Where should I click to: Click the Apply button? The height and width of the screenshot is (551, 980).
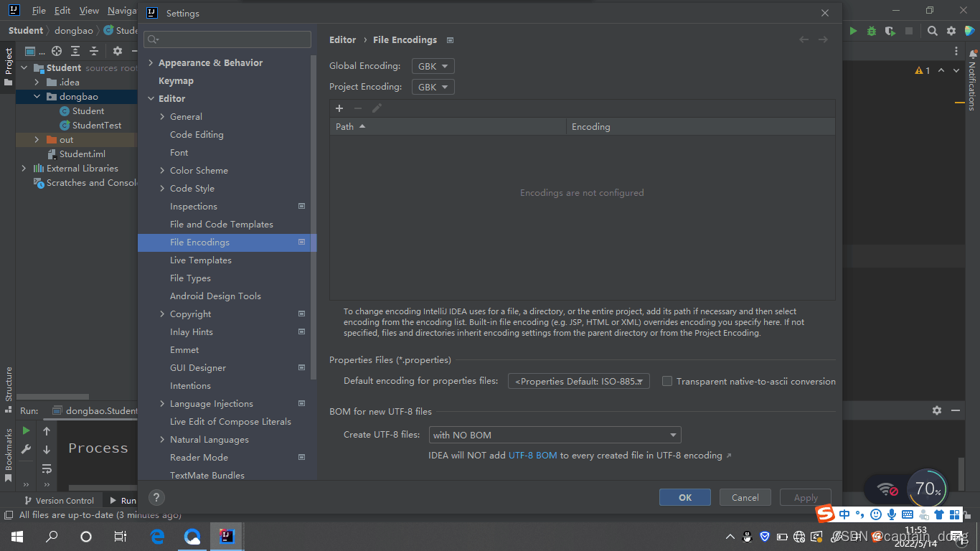pyautogui.click(x=805, y=497)
